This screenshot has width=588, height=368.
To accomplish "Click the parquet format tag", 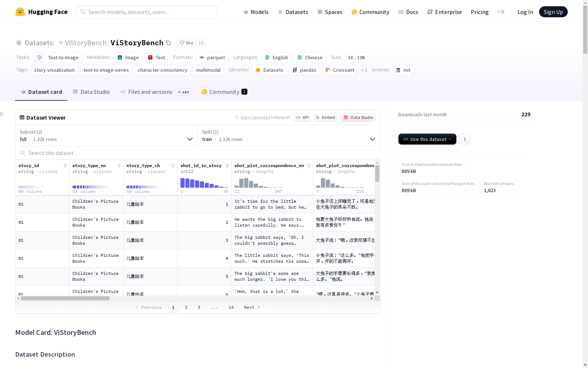I will 212,57.
